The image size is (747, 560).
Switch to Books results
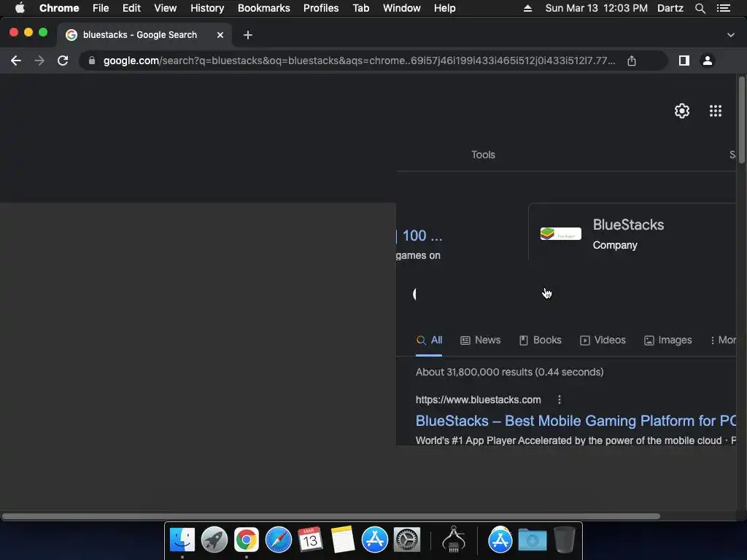(x=541, y=340)
